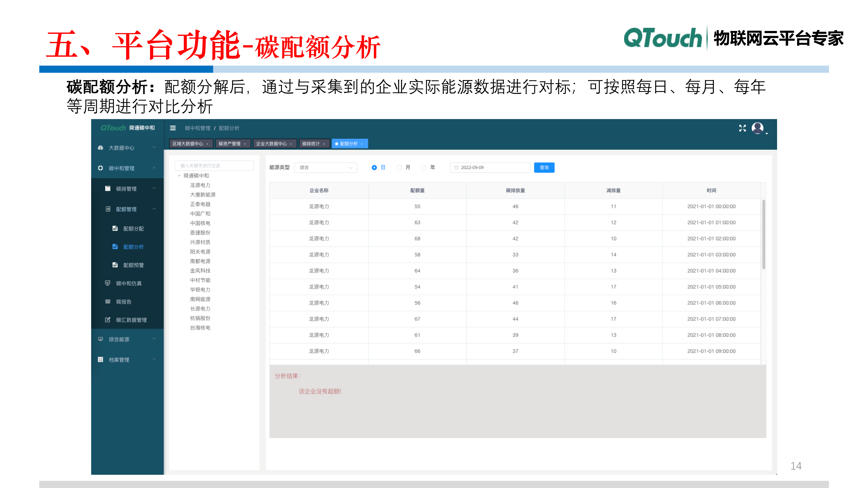Screen dimensions: 868x488
Task: Open the 能源类型 综合 dropdown
Action: tap(325, 167)
